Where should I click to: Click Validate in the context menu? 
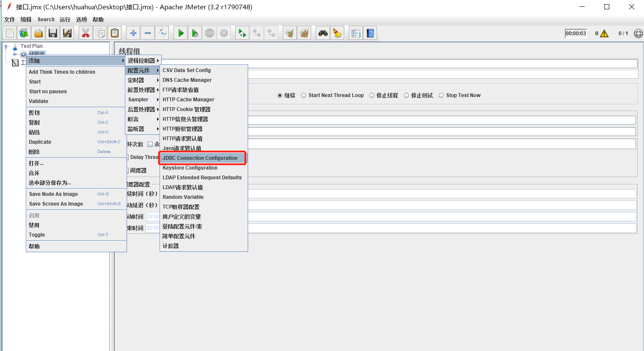pos(39,101)
